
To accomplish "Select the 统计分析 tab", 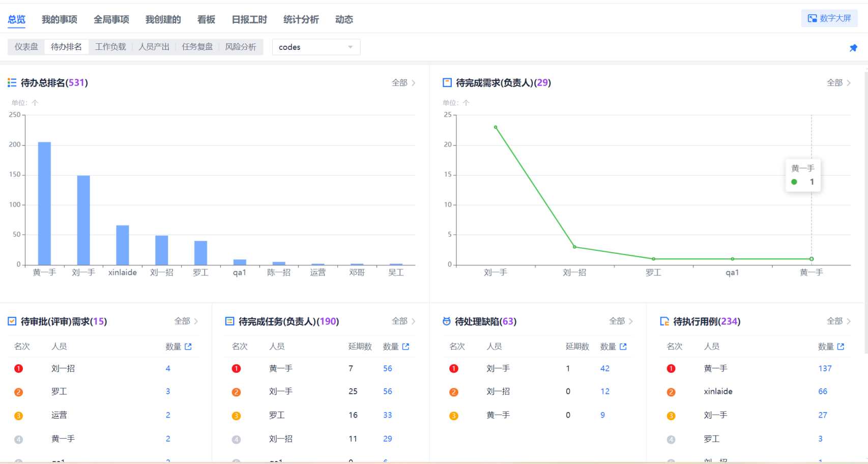I will [x=301, y=19].
